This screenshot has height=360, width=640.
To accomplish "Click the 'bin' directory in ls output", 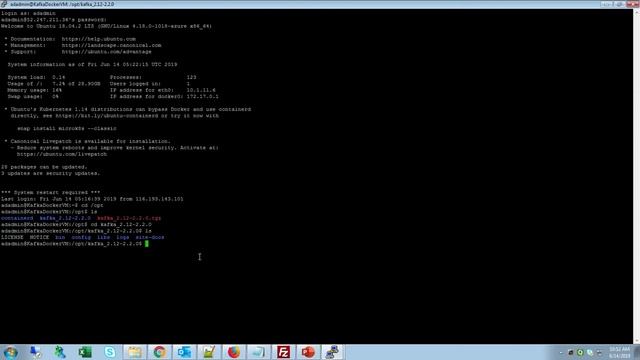I will tap(60, 237).
